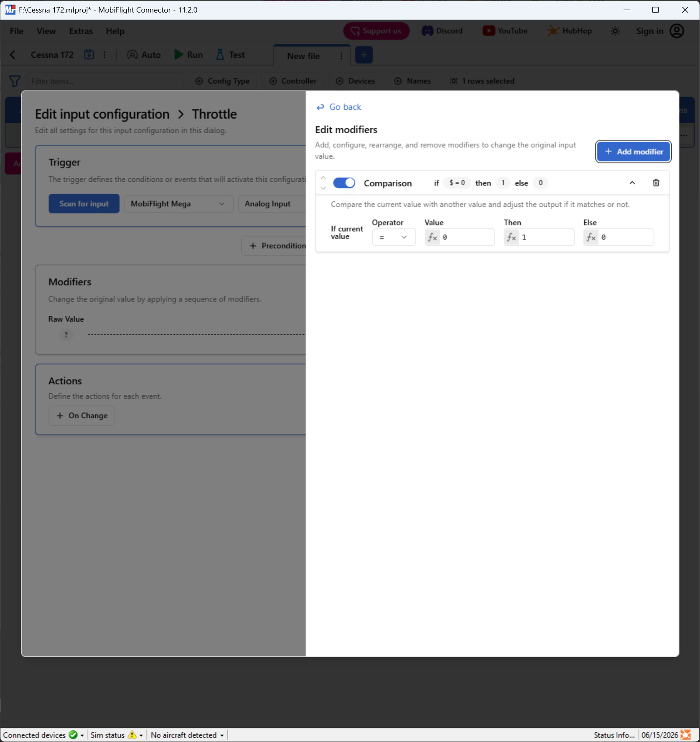Click the back arrow next to Cessna 172
The width and height of the screenshot is (700, 742).
click(x=13, y=55)
